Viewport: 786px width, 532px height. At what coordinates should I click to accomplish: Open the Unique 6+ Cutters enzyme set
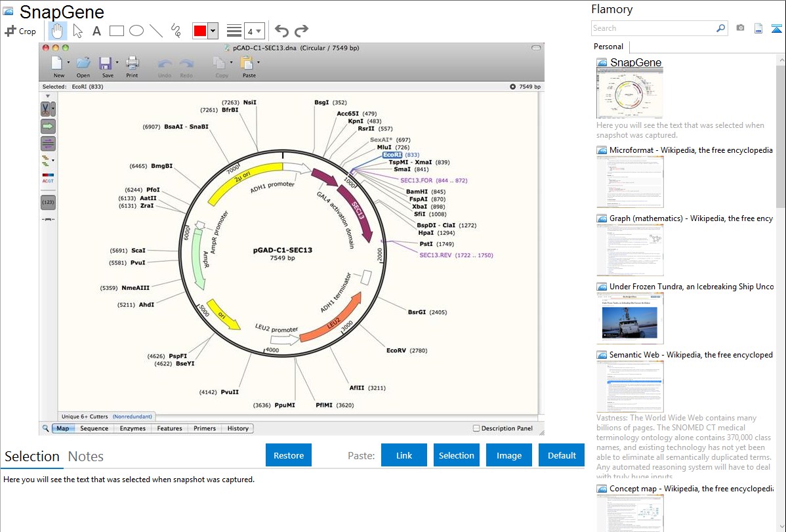(x=106, y=417)
